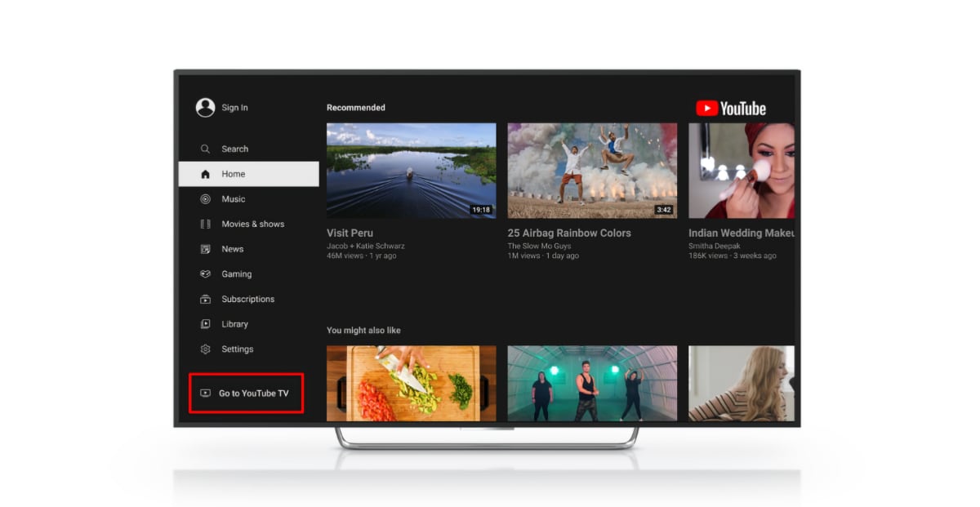Click the Sign In label
The image size is (980, 507).
pos(235,108)
